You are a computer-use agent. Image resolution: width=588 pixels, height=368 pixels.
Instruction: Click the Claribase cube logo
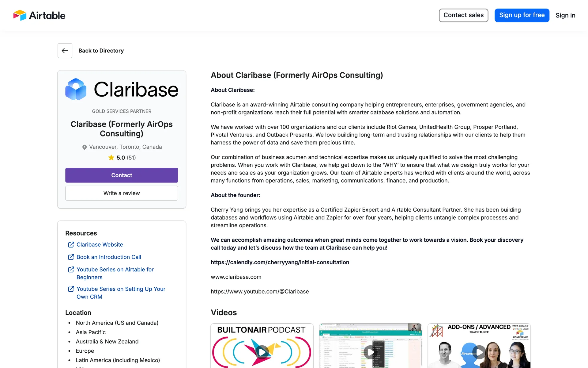point(76,89)
